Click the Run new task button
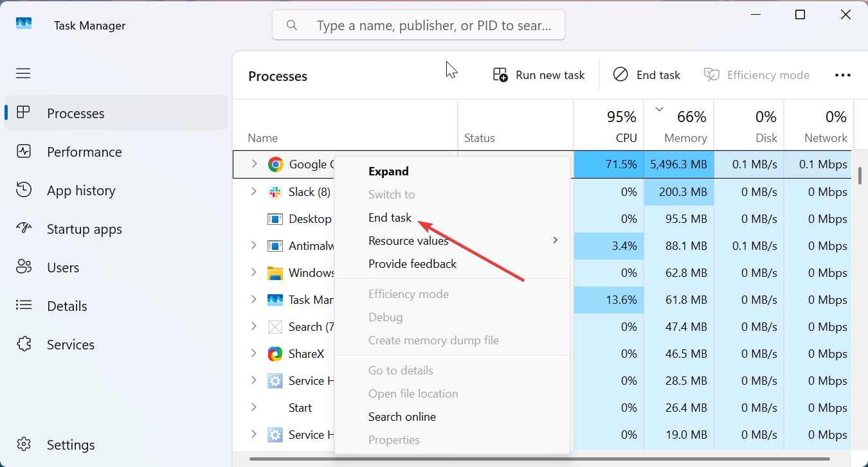 (x=539, y=75)
